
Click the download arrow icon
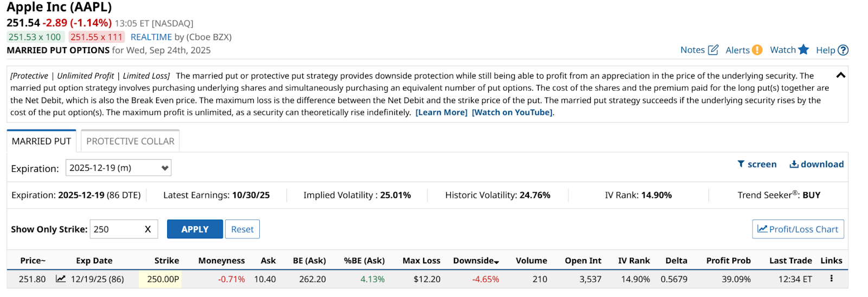794,164
